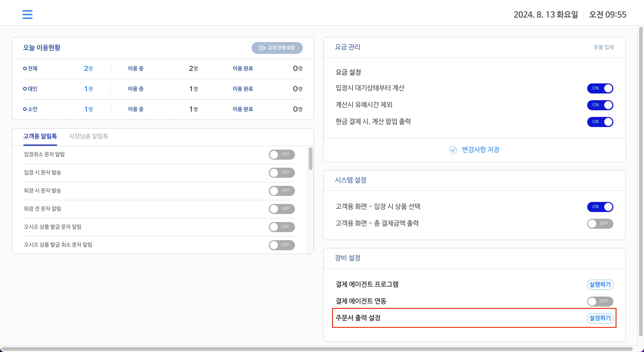Toggle 입장 시 문자 발송 switch
Screen dimensions: 644x352
(282, 172)
